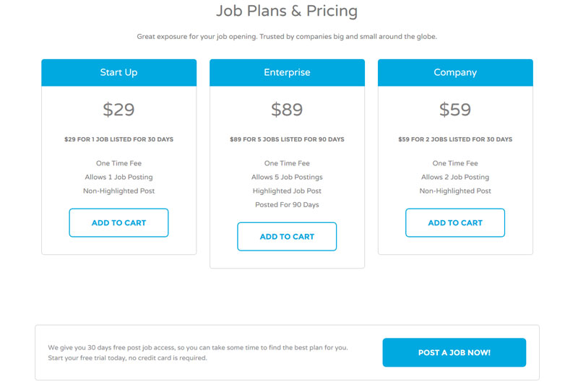Click the $29 price figure
Viewport: 578px width, 392px height.
(118, 110)
